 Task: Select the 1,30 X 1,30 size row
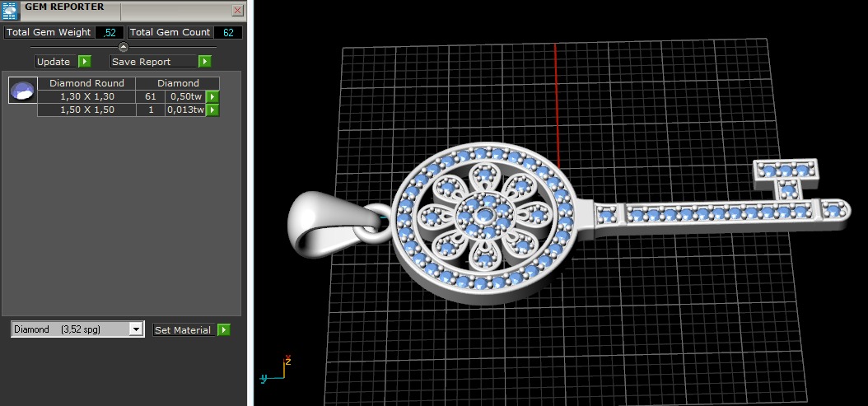87,97
